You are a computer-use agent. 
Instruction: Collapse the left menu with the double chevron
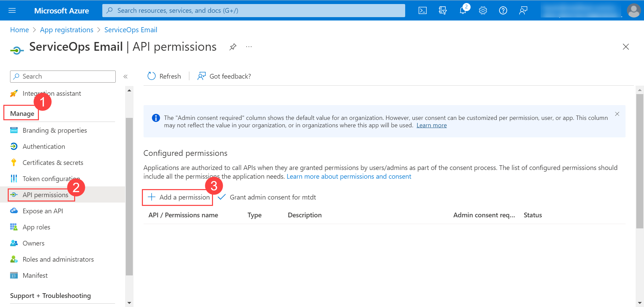[126, 76]
